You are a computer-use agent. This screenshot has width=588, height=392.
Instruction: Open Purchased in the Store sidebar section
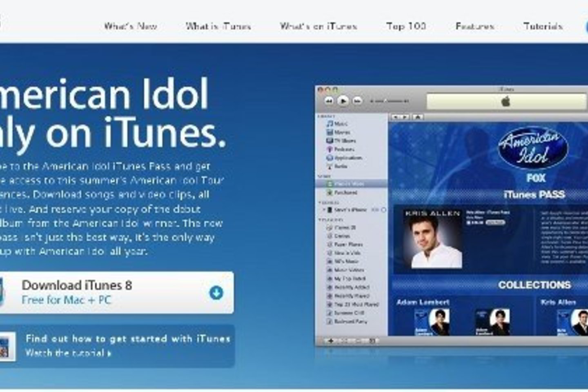[x=342, y=192]
